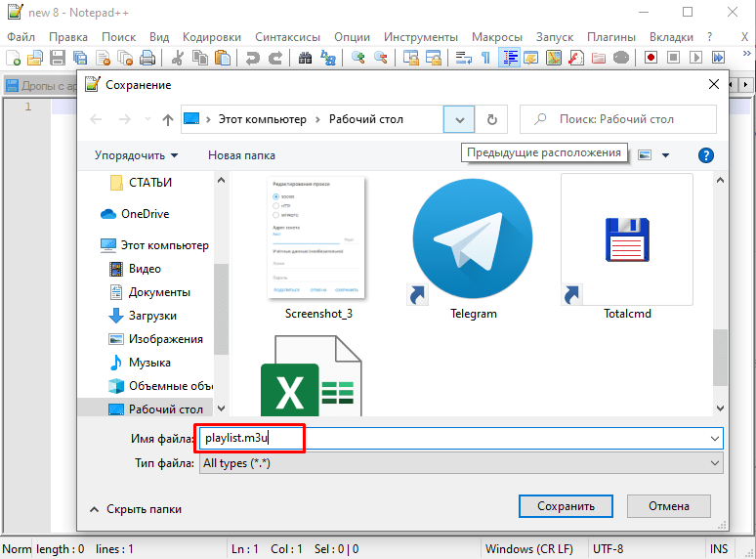The height and width of the screenshot is (559, 756).
Task: Click the Cut scissors icon
Action: 178,58
